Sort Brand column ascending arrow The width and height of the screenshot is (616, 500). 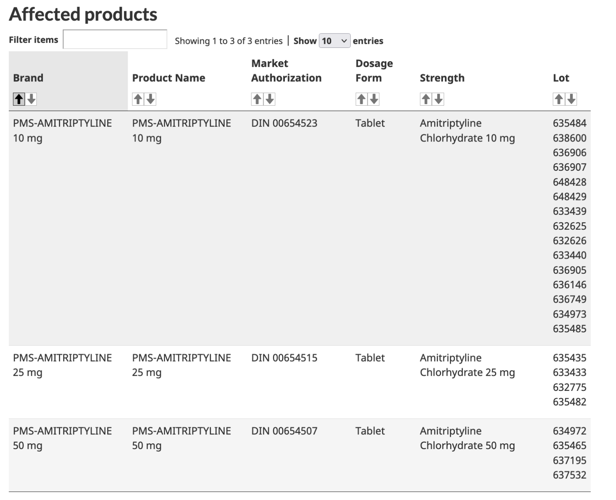click(x=19, y=99)
